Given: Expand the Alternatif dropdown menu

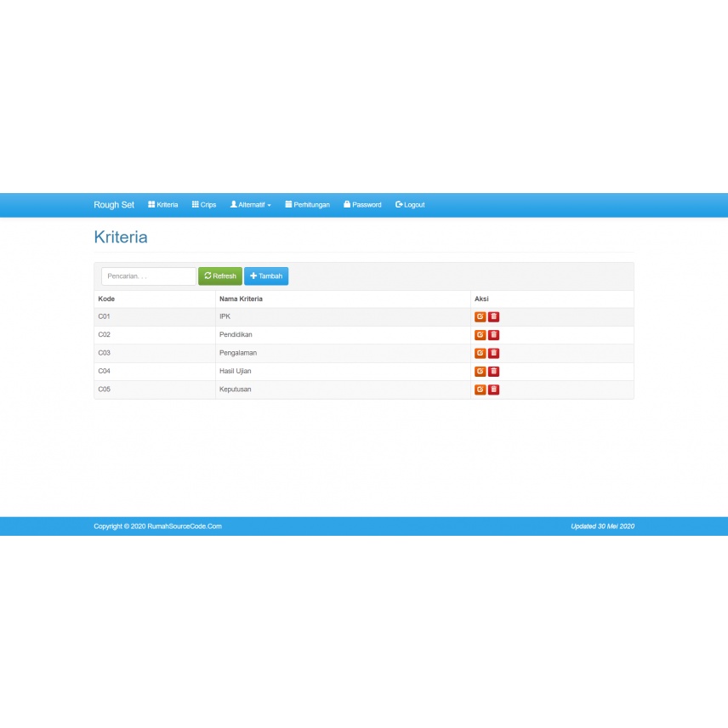Looking at the screenshot, I should [250, 205].
